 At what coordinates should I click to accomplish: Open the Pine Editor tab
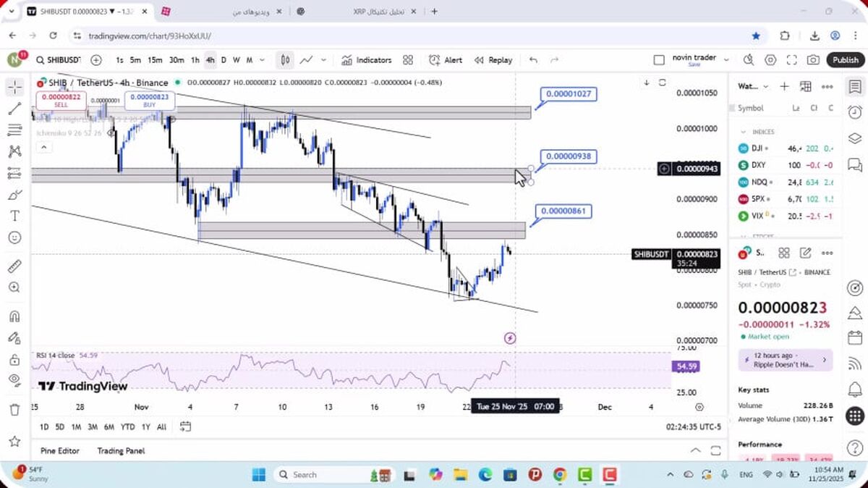60,450
